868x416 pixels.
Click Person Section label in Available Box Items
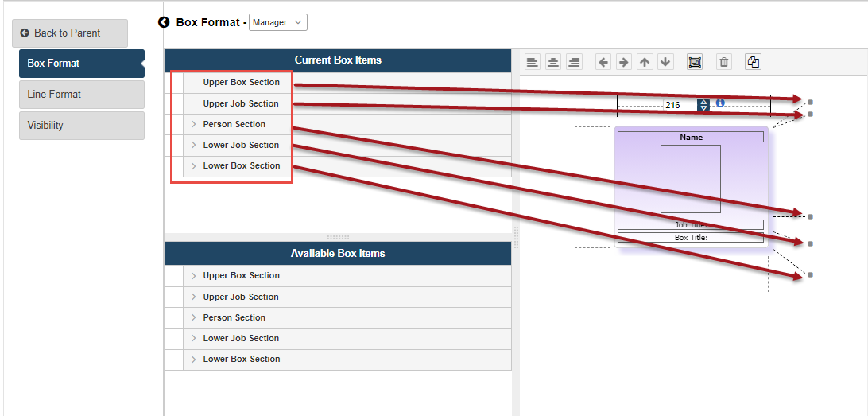click(x=234, y=317)
